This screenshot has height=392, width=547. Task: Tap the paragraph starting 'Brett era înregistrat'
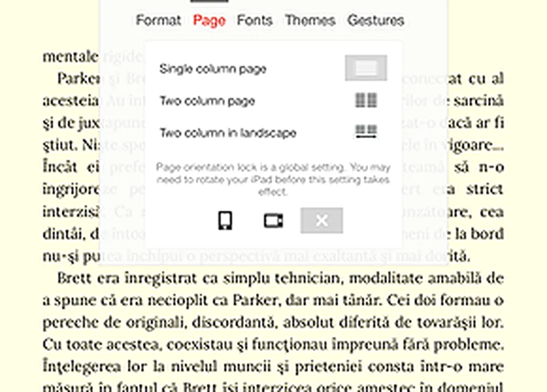point(273,333)
